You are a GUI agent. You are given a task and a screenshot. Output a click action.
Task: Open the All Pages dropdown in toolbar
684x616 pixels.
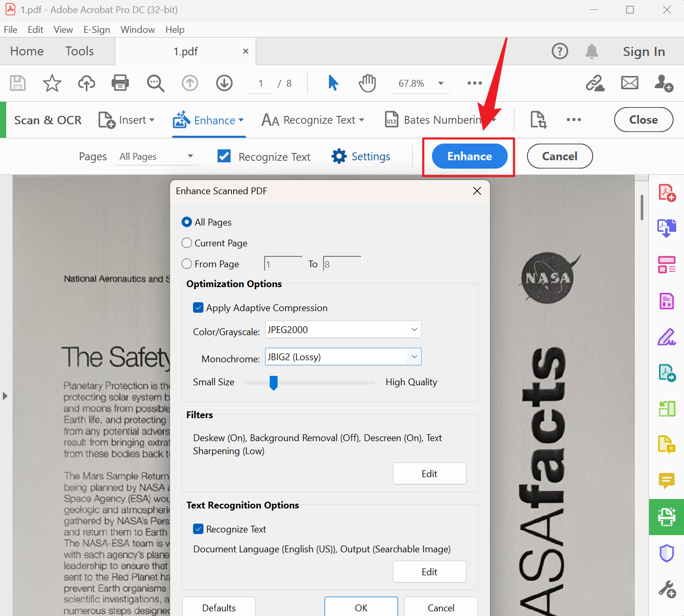pyautogui.click(x=156, y=157)
